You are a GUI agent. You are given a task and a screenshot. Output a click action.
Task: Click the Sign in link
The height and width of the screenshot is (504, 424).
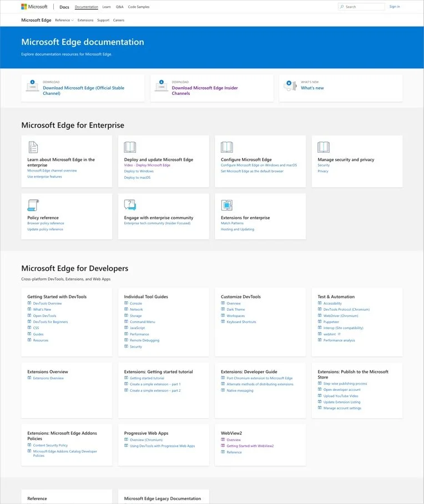(x=395, y=7)
